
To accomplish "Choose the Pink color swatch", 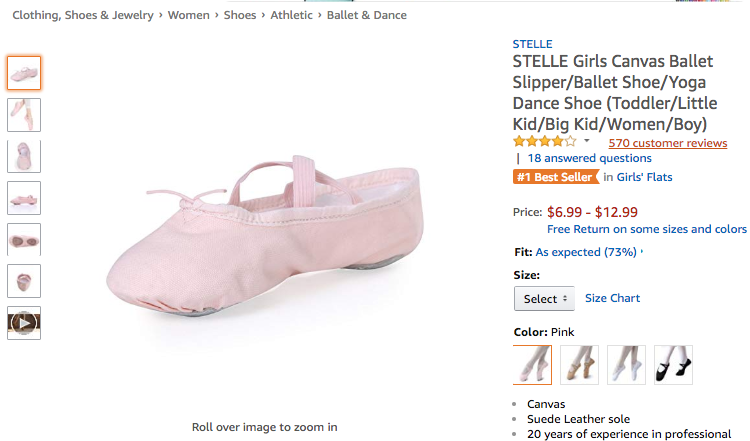I will 532,365.
